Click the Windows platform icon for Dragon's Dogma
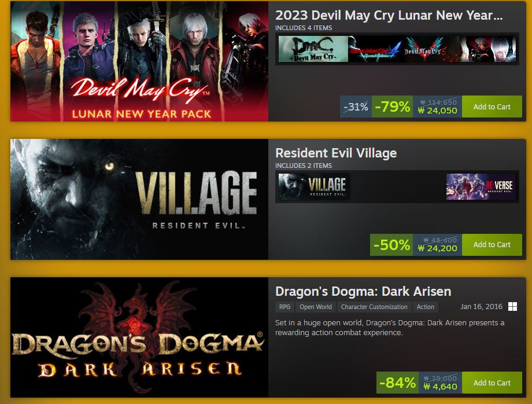This screenshot has height=404, width=532. [x=512, y=307]
